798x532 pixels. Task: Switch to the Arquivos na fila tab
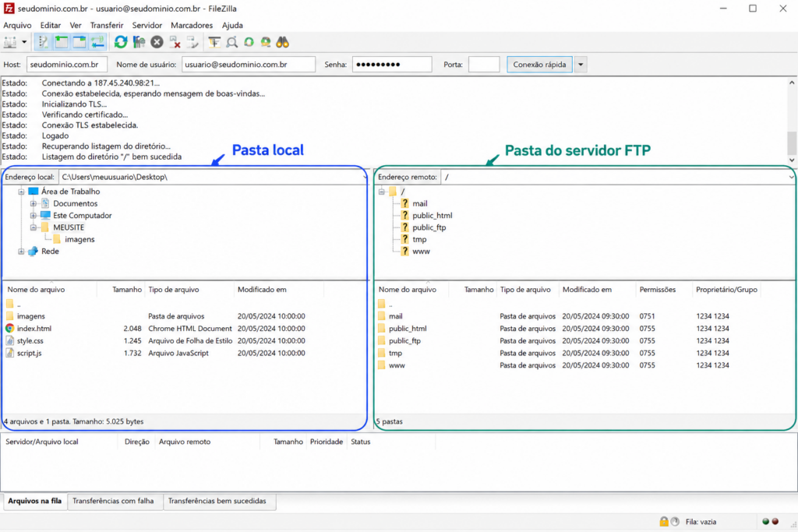(34, 501)
